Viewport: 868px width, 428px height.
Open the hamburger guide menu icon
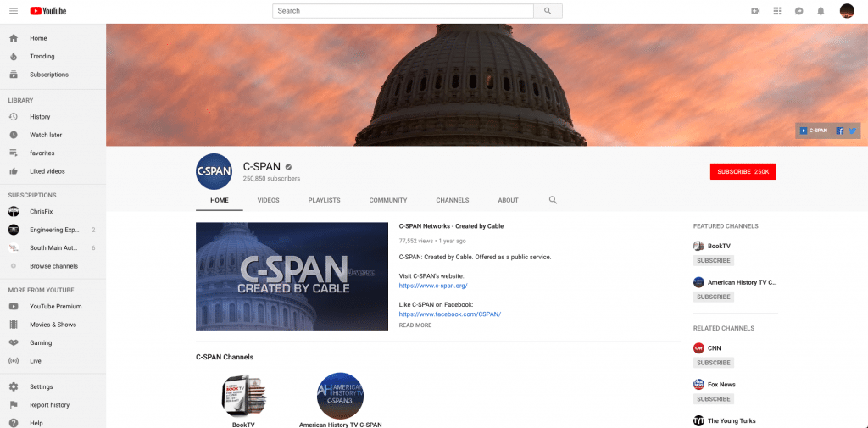click(x=14, y=10)
